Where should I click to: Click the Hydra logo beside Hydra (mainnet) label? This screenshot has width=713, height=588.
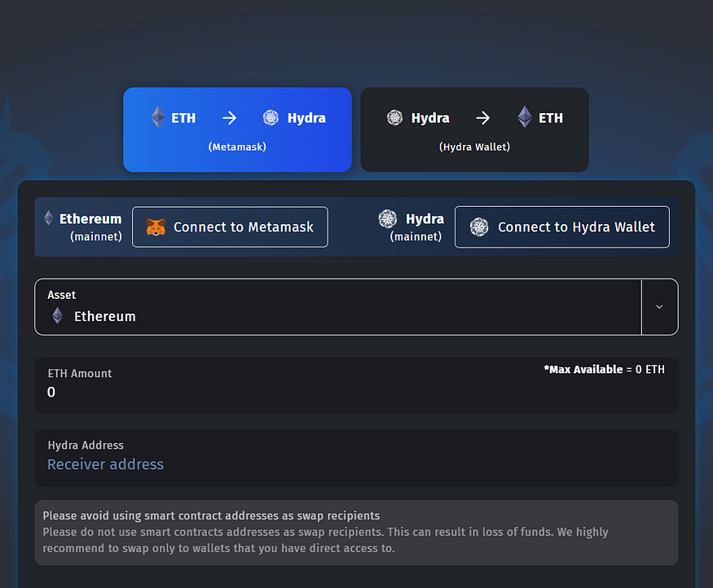[x=388, y=218]
